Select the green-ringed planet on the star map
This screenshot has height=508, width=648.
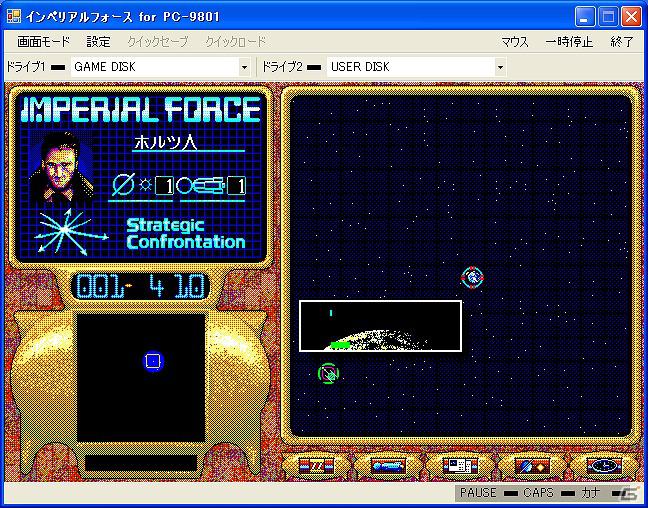(x=329, y=373)
